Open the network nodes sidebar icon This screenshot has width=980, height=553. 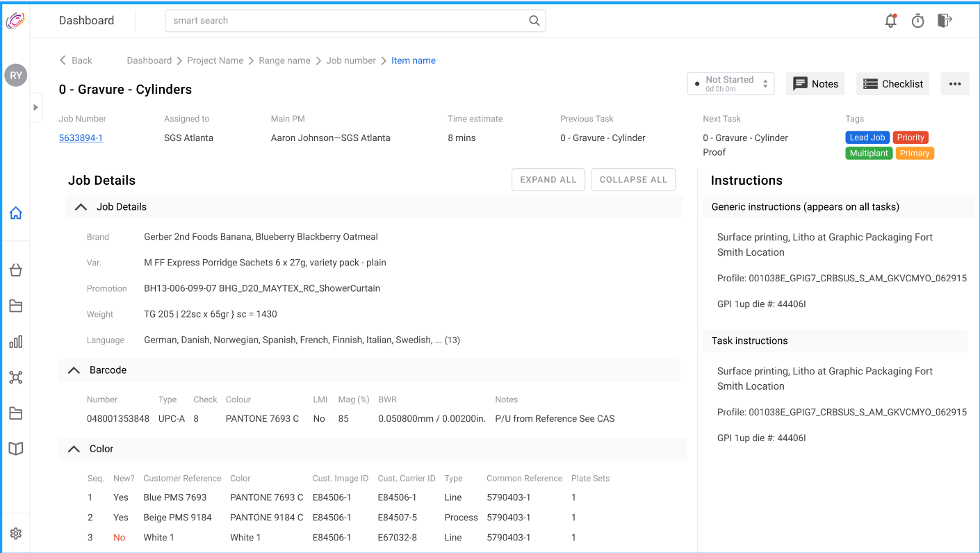tap(16, 377)
